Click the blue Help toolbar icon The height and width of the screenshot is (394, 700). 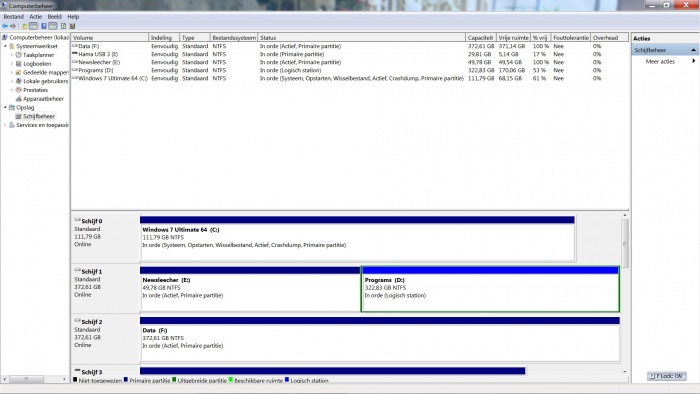point(43,26)
